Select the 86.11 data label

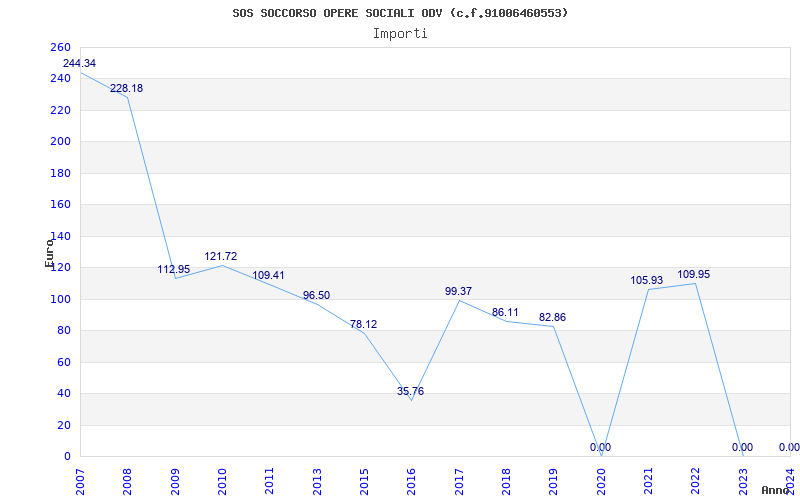(505, 312)
